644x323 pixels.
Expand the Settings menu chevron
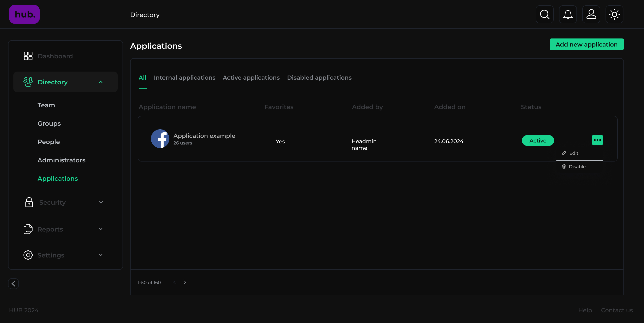coord(100,255)
